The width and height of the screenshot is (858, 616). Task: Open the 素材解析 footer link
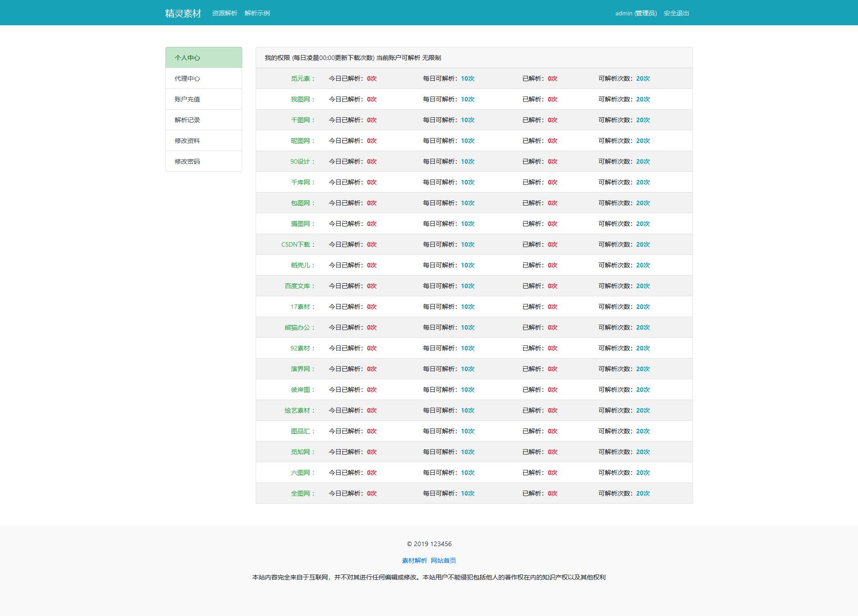(x=414, y=561)
